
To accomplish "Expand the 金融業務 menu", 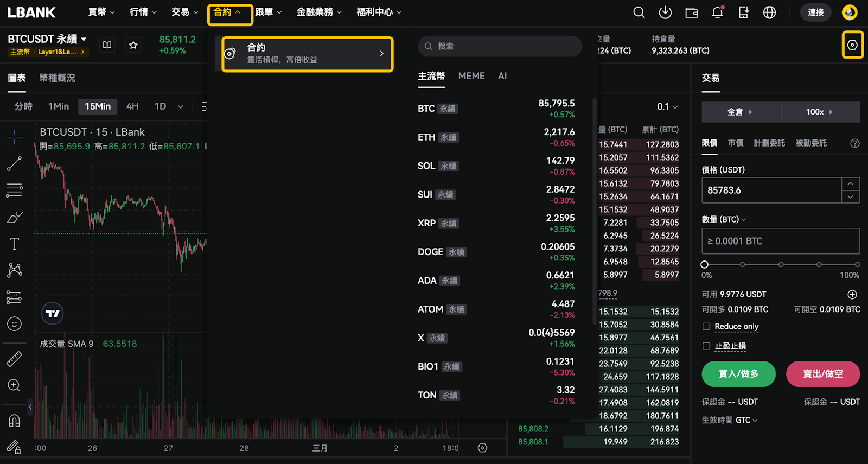I will (319, 12).
